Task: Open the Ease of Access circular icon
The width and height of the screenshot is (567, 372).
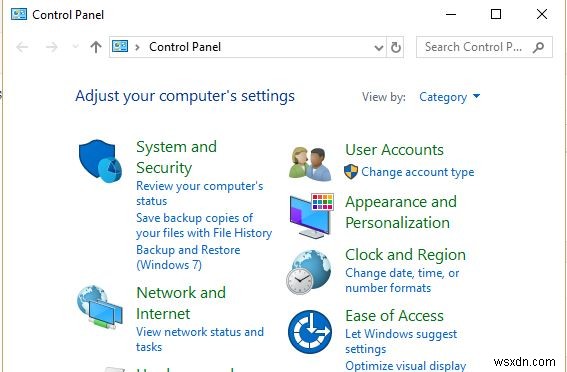Action: tap(310, 332)
